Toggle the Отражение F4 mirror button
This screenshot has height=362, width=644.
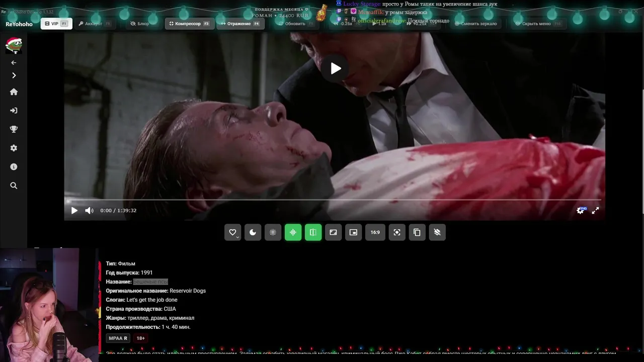tap(240, 24)
